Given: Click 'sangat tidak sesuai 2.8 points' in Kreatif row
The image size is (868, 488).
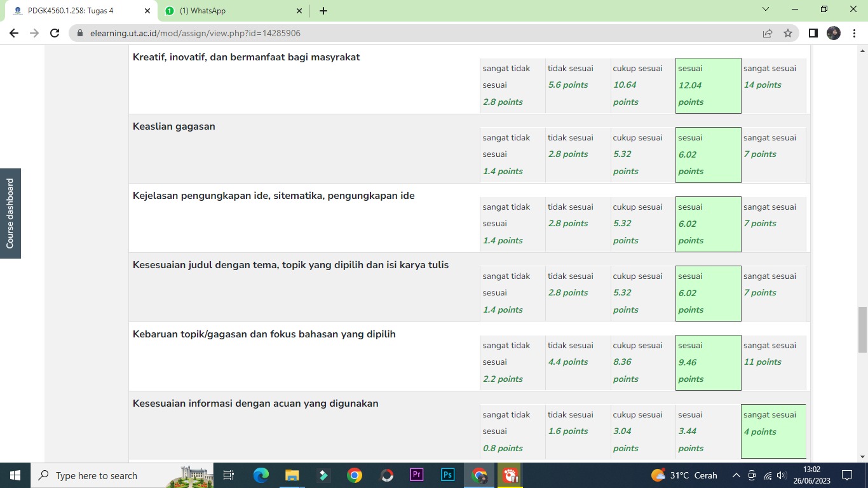Looking at the screenshot, I should (x=512, y=86).
